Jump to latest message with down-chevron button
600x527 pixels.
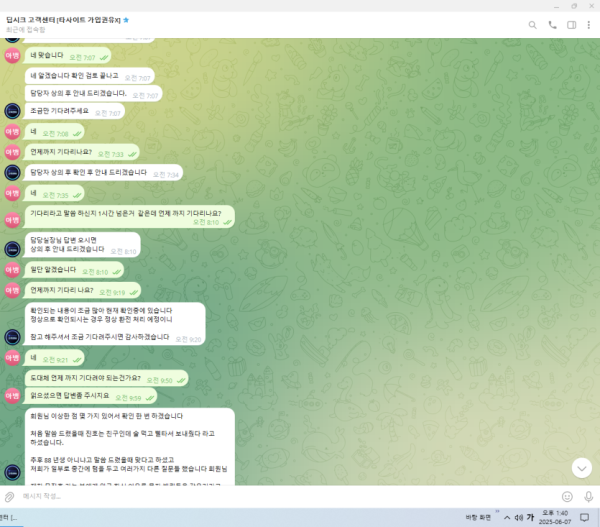click(582, 468)
